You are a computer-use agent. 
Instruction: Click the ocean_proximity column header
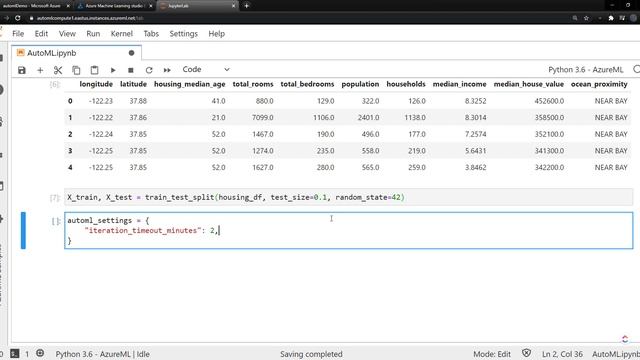599,84
